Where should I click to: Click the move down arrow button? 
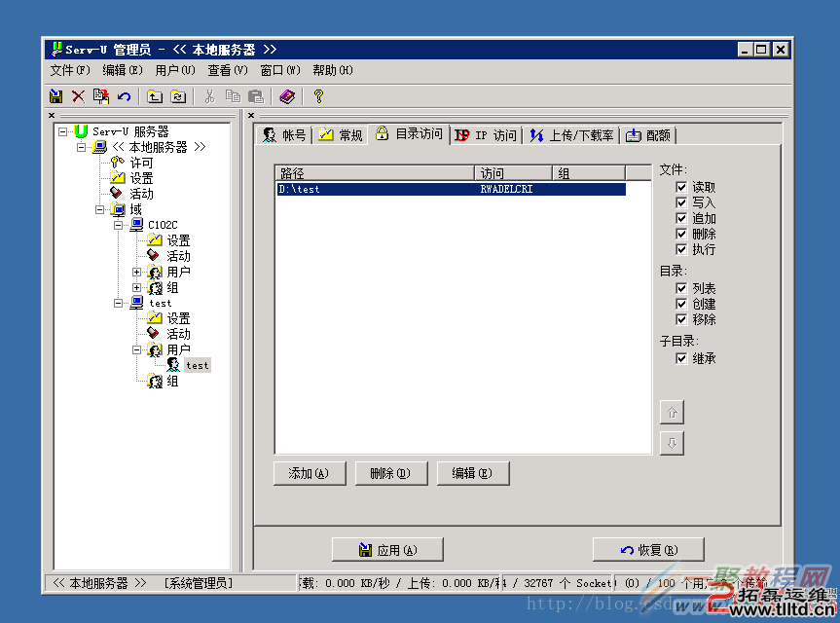[x=672, y=443]
